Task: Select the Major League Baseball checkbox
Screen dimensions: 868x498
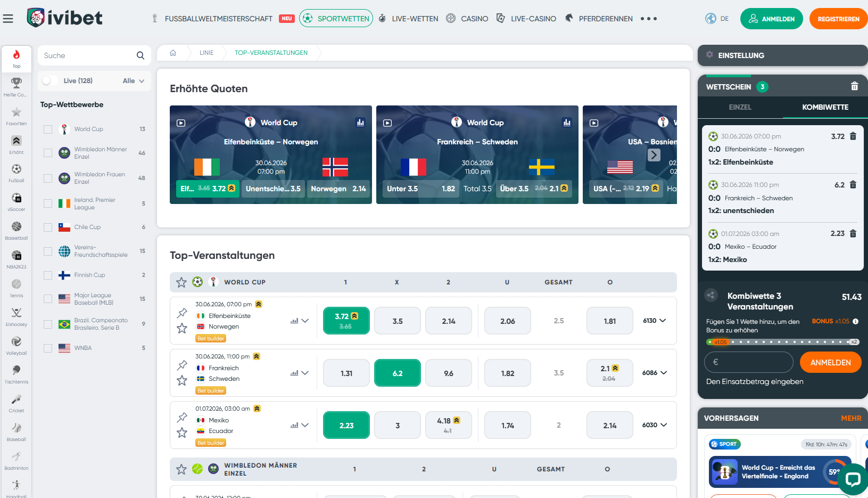Action: coord(48,299)
